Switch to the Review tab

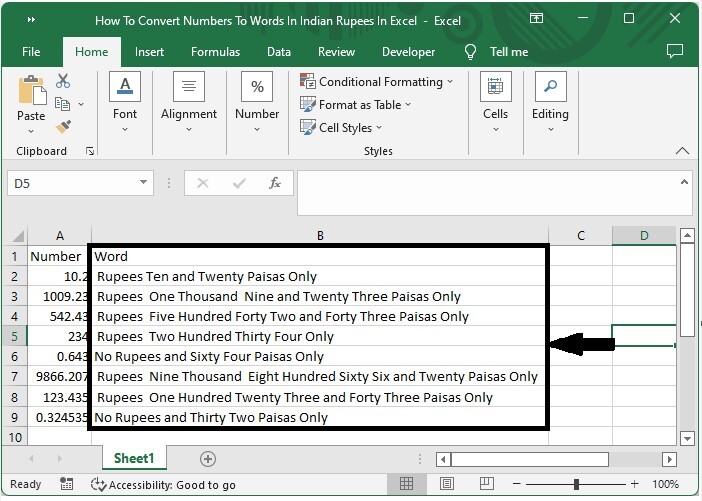point(336,52)
